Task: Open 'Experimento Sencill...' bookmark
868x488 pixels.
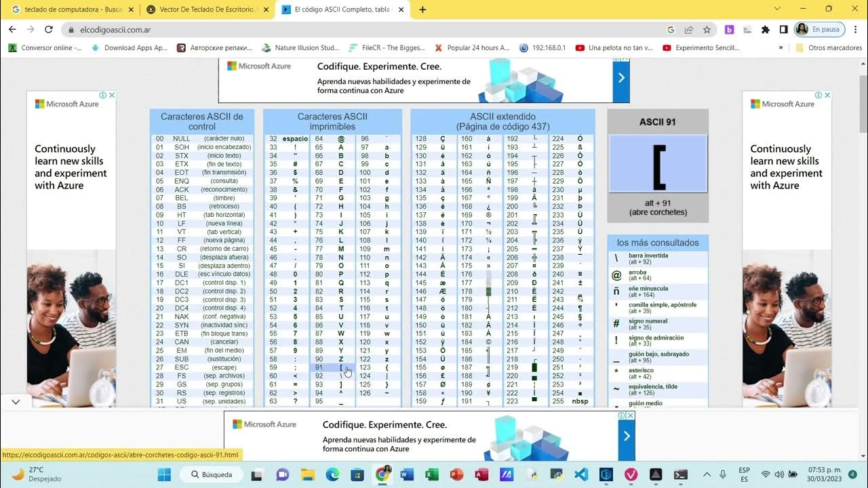Action: click(701, 48)
